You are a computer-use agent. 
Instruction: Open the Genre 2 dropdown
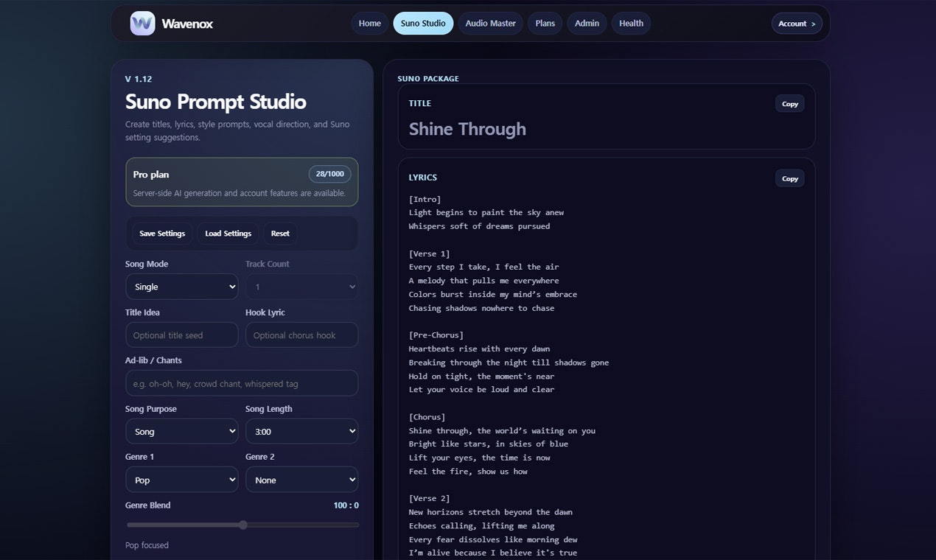click(x=302, y=480)
